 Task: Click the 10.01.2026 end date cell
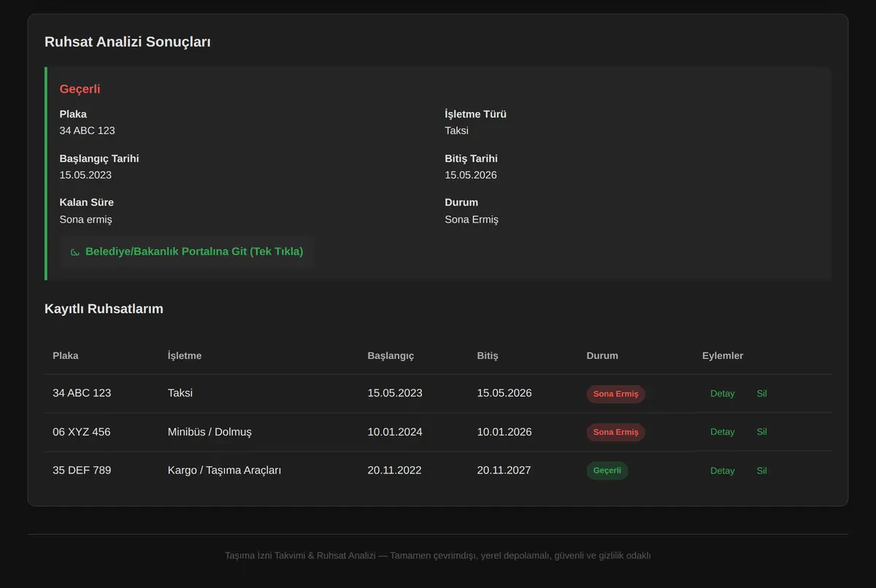coord(504,432)
